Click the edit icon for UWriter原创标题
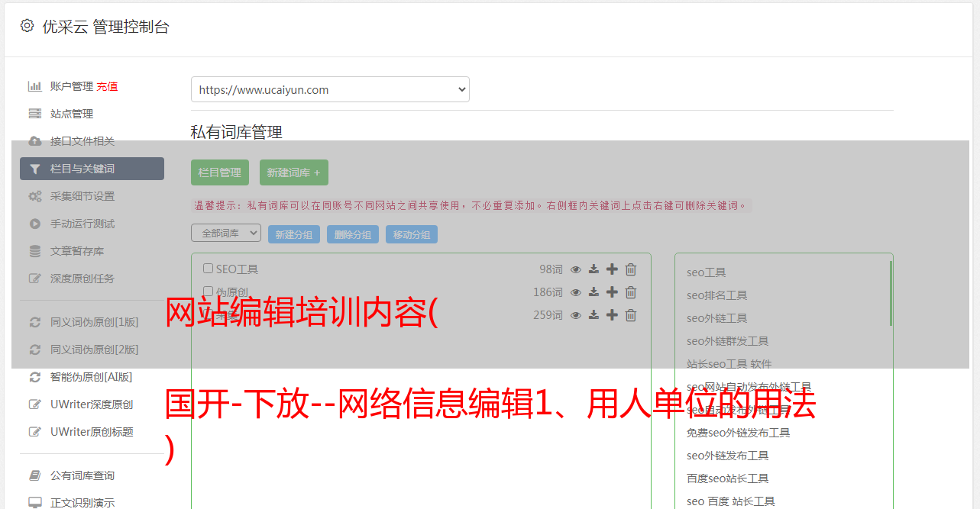 click(34, 432)
